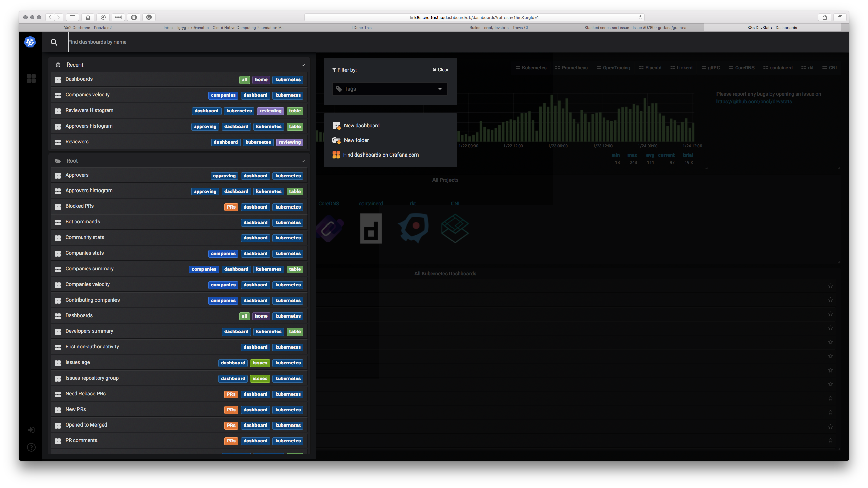Click the filter funnel icon beside Filter by
This screenshot has width=868, height=488.
point(335,70)
